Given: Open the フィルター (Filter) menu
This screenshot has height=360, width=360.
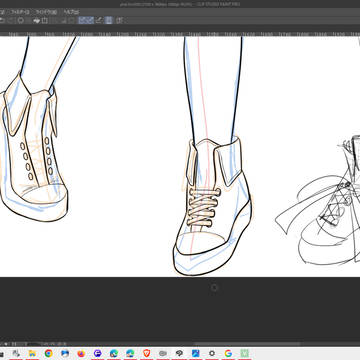Looking at the screenshot, I should coord(20,12).
